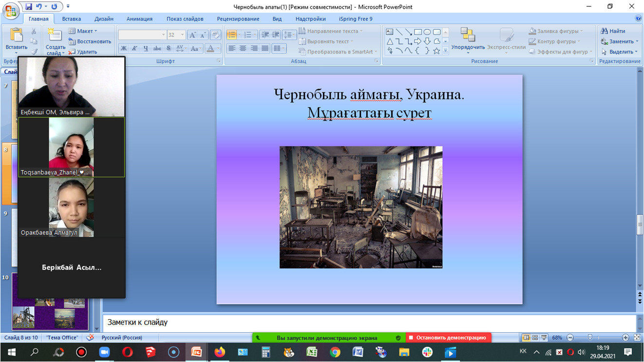Screen dimensions: 644x362
Task: Click the zoom slider in status bar
Action: 590,338
